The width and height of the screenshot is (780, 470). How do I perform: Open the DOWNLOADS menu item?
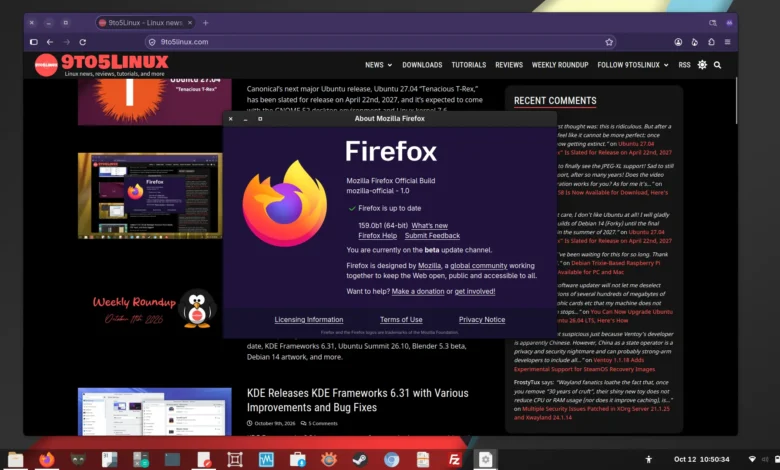tap(422, 65)
